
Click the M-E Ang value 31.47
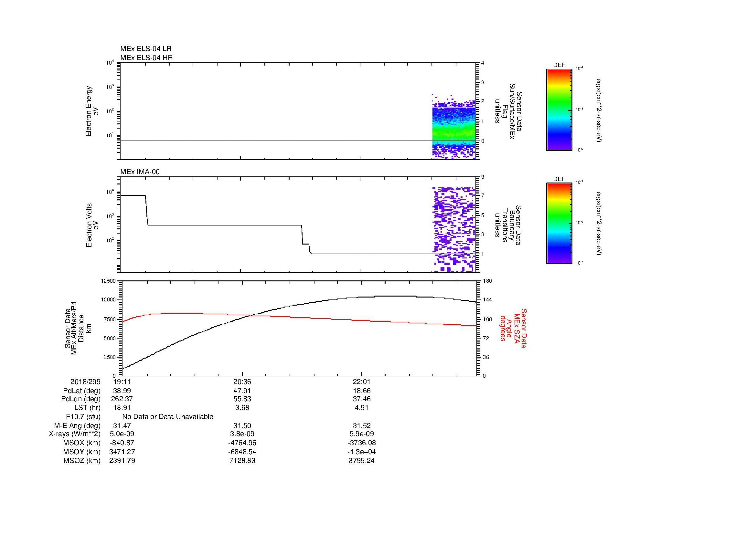[122, 425]
